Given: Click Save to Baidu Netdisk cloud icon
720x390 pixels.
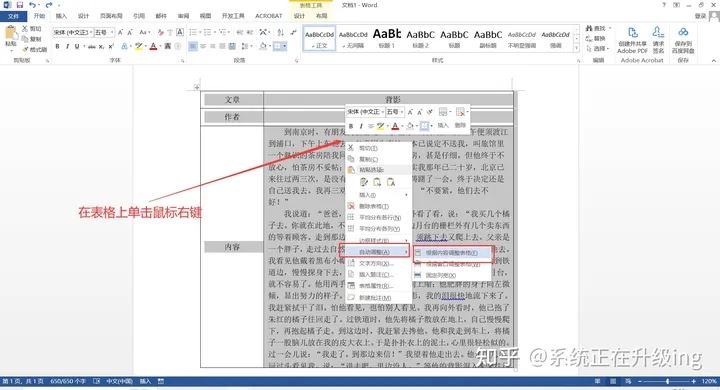Looking at the screenshot, I should pos(683,40).
